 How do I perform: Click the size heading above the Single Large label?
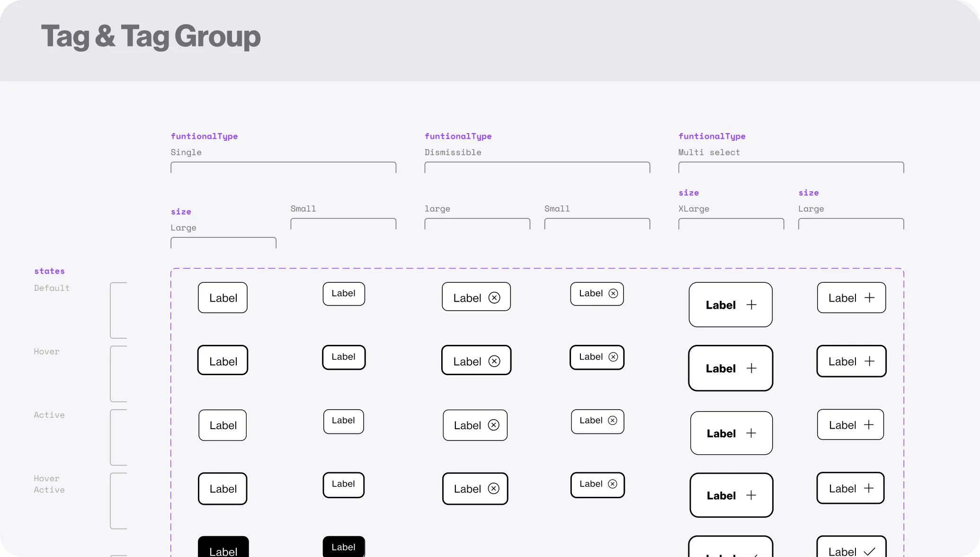[x=181, y=212]
